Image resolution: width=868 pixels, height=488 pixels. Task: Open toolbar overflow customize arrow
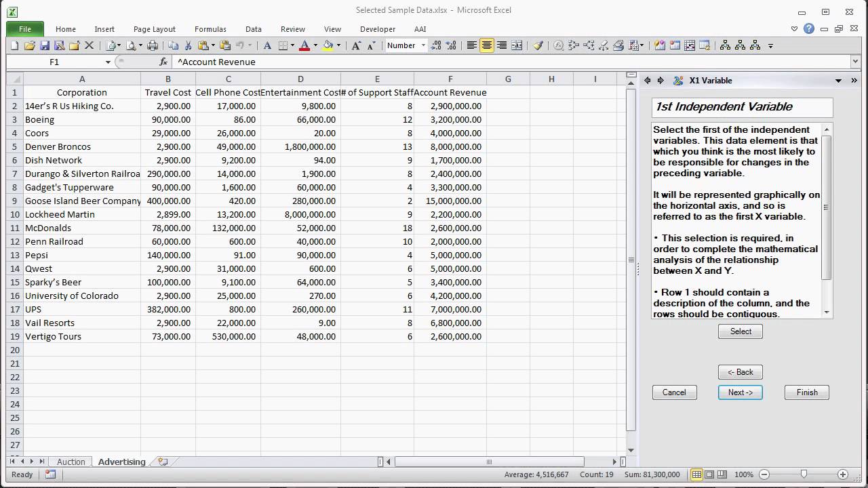[x=770, y=46]
